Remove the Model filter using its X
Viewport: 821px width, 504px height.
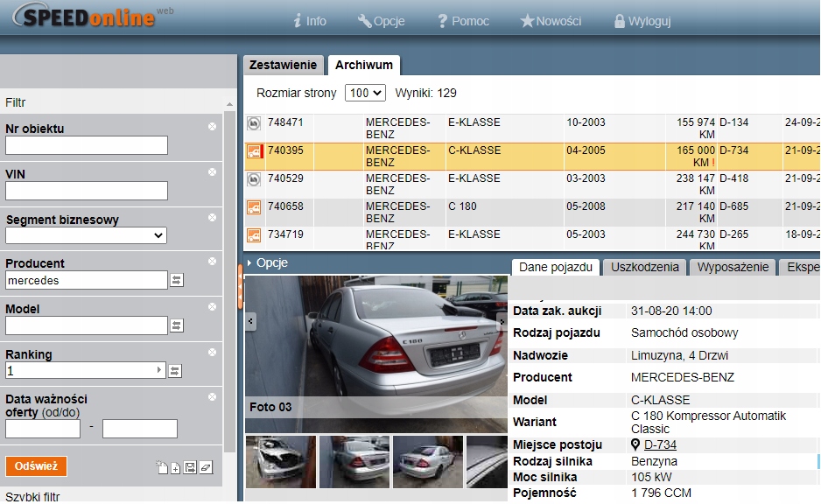tap(212, 307)
